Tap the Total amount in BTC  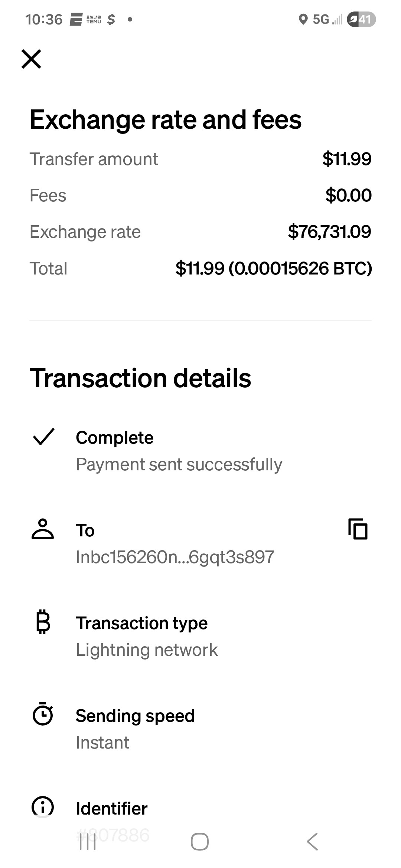pos(274,269)
